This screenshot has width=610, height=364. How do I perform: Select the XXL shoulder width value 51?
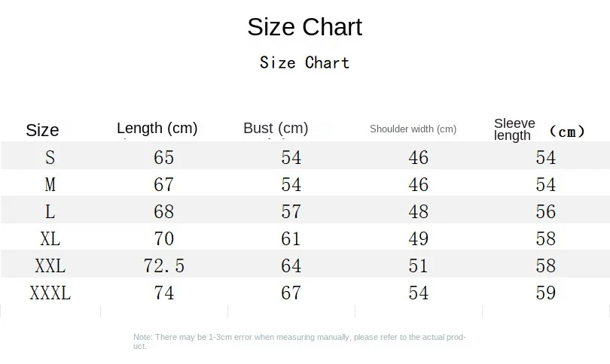point(418,265)
